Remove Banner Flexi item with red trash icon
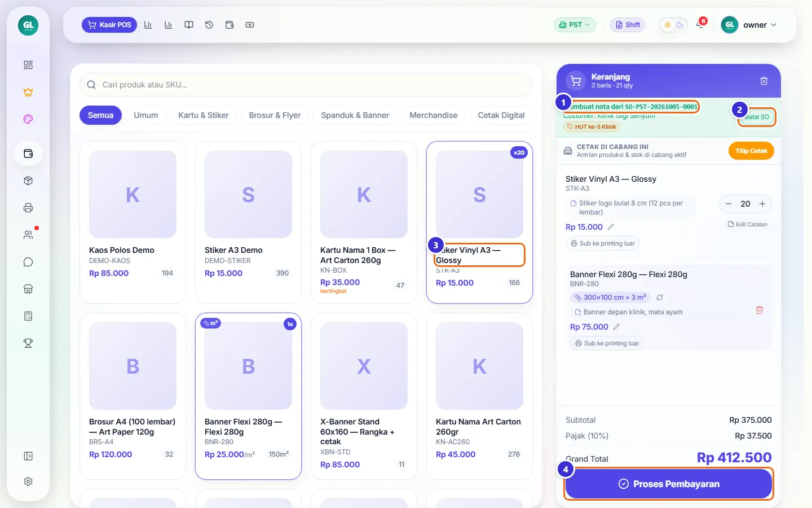Screen dimensions: 812x508 tap(760, 310)
